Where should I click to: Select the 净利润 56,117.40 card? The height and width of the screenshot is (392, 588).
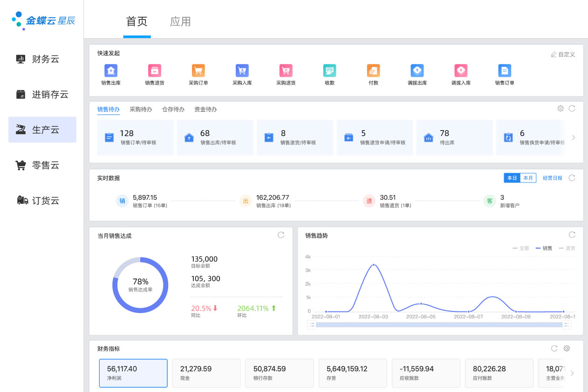point(133,373)
